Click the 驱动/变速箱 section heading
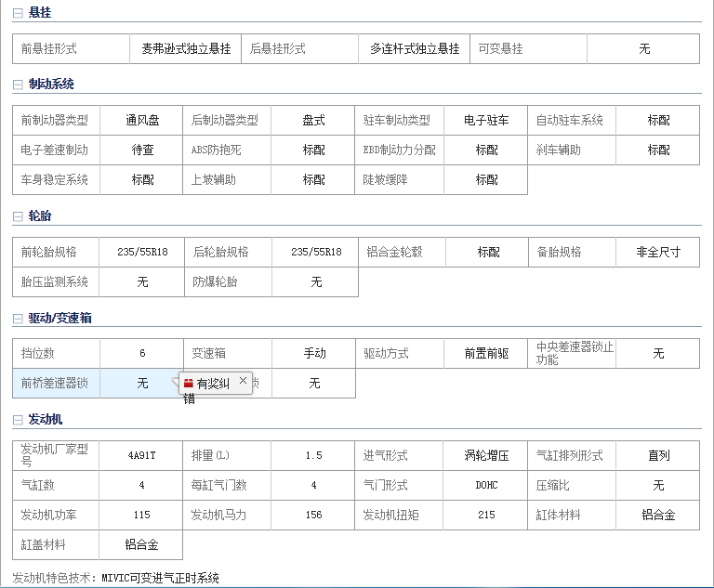The height and width of the screenshot is (588, 714). 59,319
